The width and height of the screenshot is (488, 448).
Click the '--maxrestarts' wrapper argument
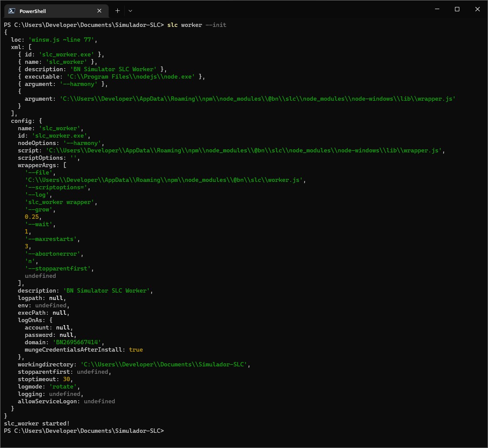click(51, 239)
